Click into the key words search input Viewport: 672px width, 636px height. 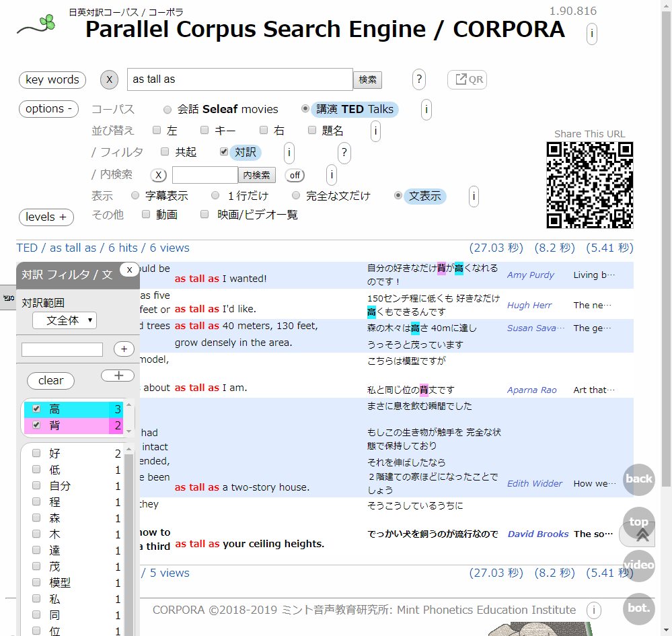pyautogui.click(x=239, y=79)
